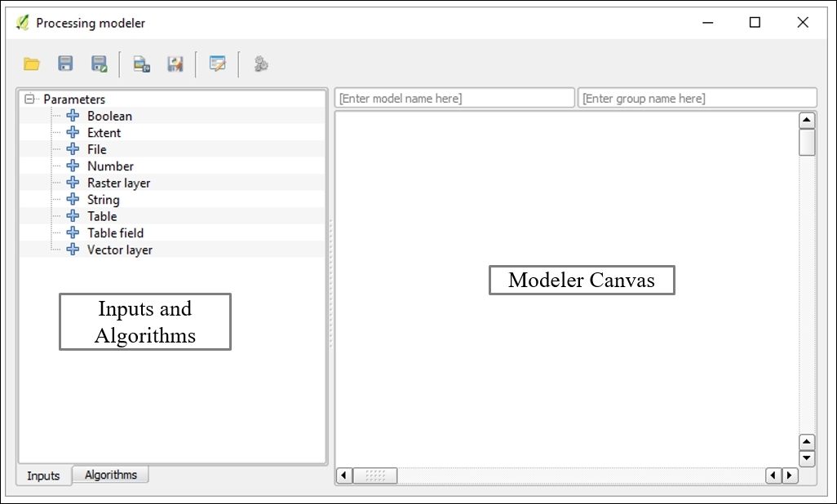
Task: Click the plus icon beside Number
Action: tap(73, 166)
